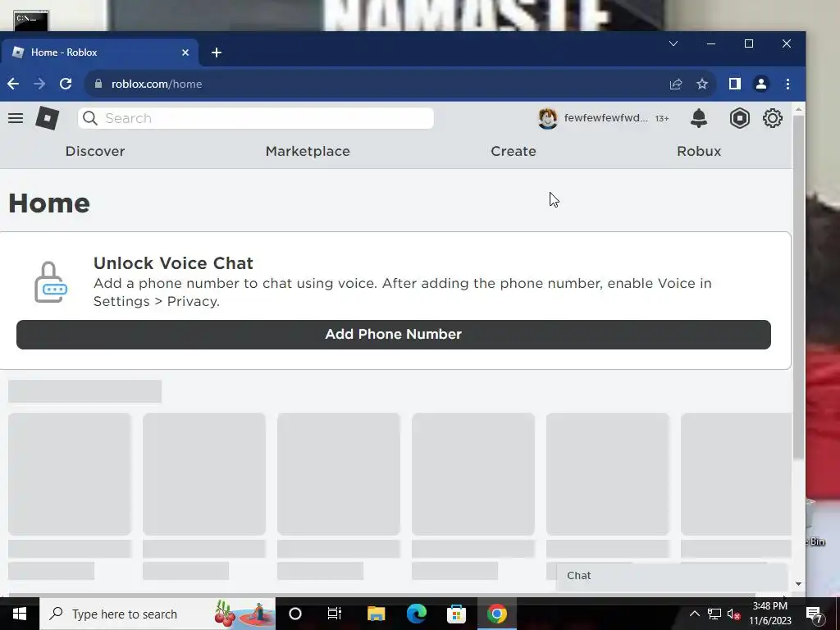Bookmark this tab with the star
Screen dimensions: 840x630
tap(702, 84)
